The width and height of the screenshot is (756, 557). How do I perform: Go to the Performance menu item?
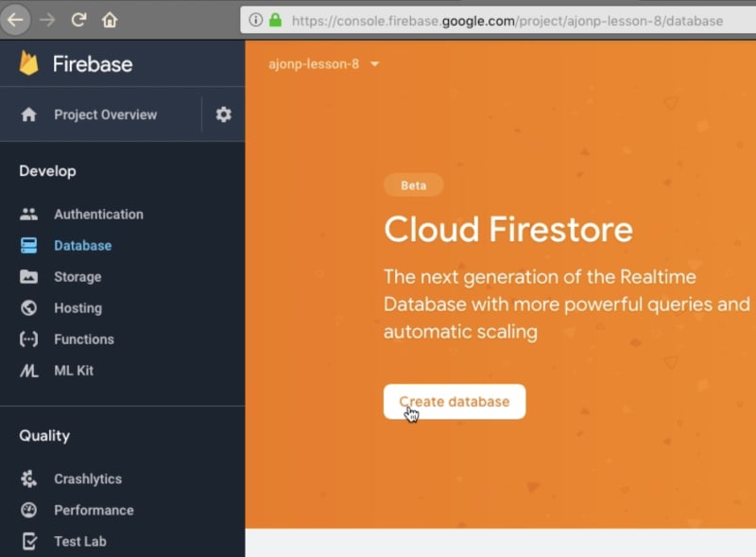click(x=94, y=510)
